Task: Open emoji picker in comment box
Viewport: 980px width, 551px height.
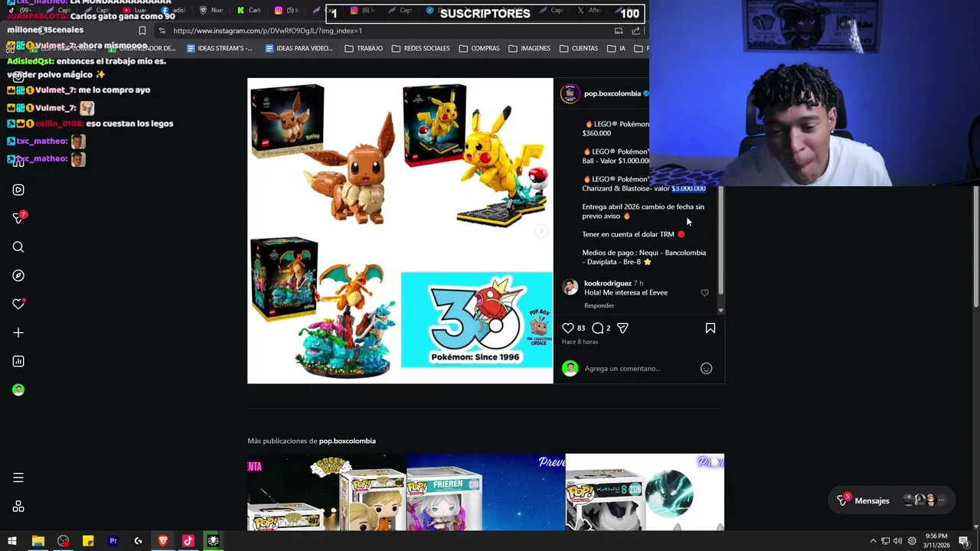Action: tap(706, 369)
